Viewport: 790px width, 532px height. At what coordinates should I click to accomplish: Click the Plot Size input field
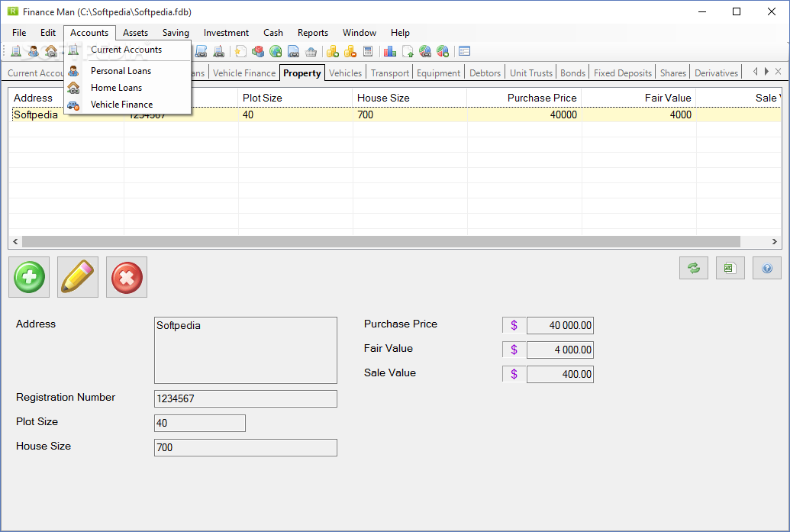[199, 423]
